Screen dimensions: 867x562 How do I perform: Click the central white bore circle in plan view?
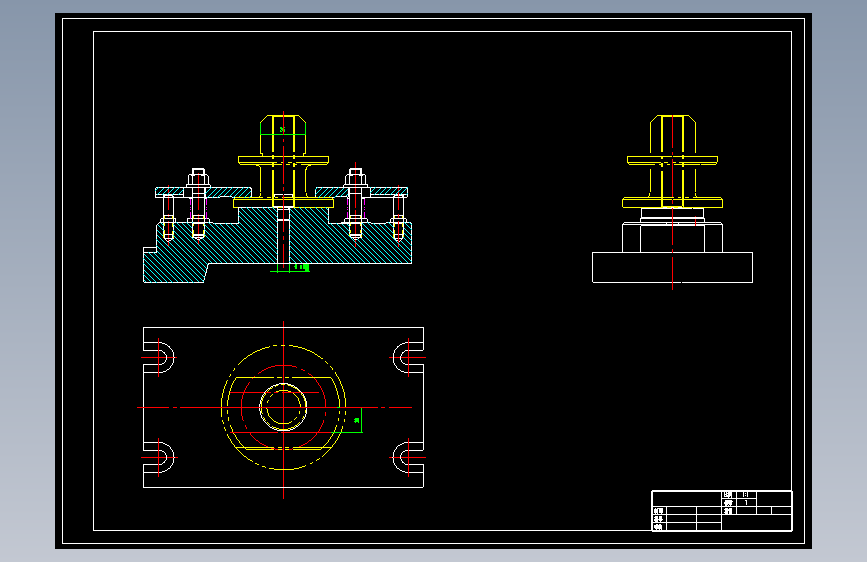point(283,407)
